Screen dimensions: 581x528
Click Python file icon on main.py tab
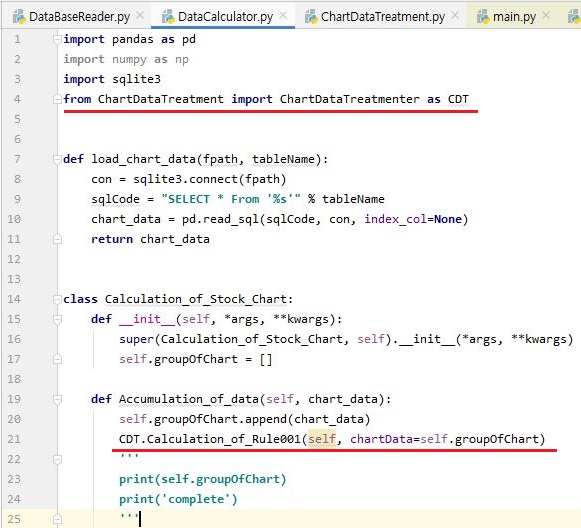click(x=483, y=17)
